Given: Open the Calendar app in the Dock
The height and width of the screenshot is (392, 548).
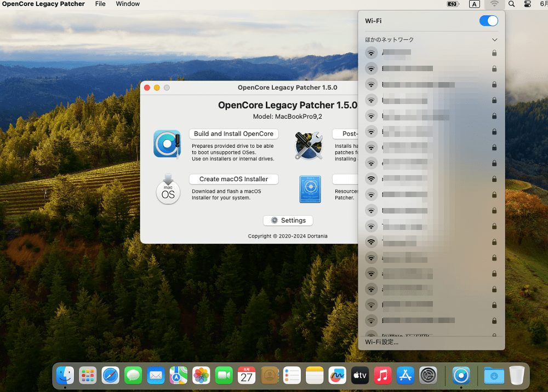Looking at the screenshot, I should click(x=247, y=375).
